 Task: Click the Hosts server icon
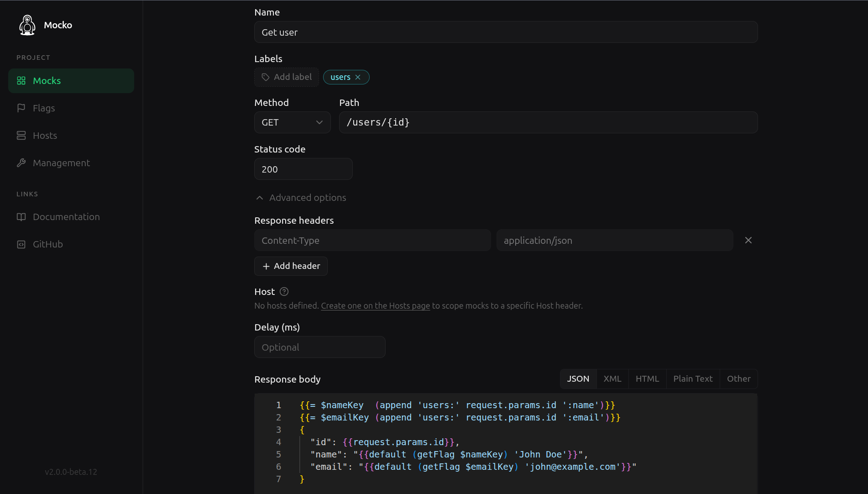coord(21,136)
